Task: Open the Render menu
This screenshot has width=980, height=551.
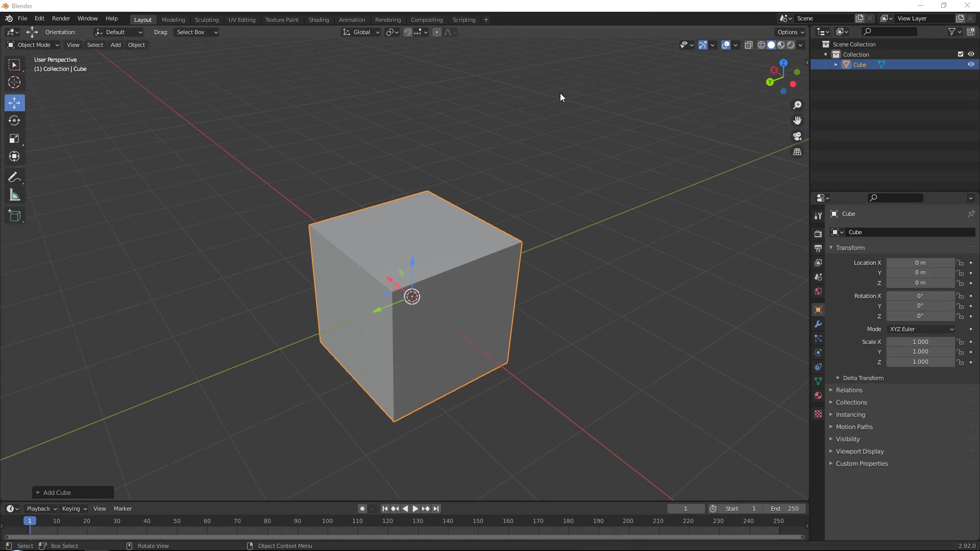Action: coord(61,18)
